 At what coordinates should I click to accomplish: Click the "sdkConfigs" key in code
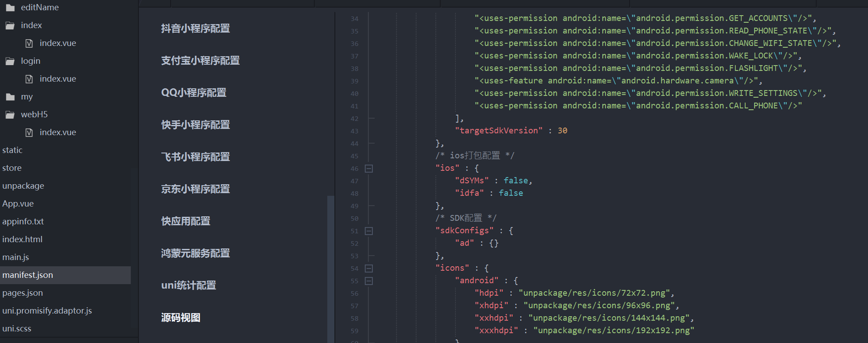pyautogui.click(x=464, y=231)
